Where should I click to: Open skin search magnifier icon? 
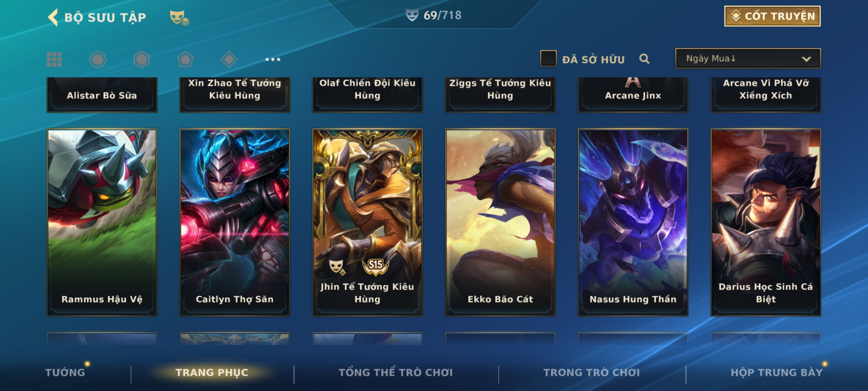click(644, 59)
